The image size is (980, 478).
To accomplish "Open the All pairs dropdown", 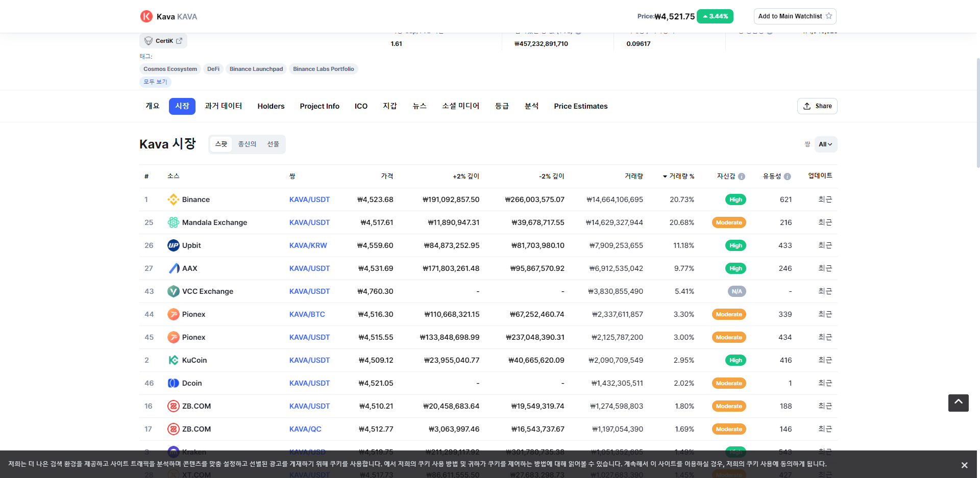I will [825, 144].
